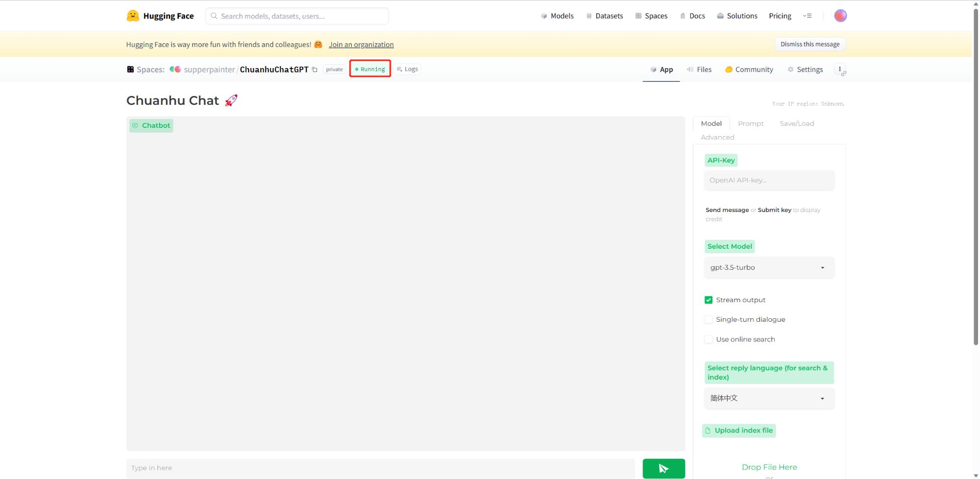Switch to the Save/Load tab

pos(797,123)
